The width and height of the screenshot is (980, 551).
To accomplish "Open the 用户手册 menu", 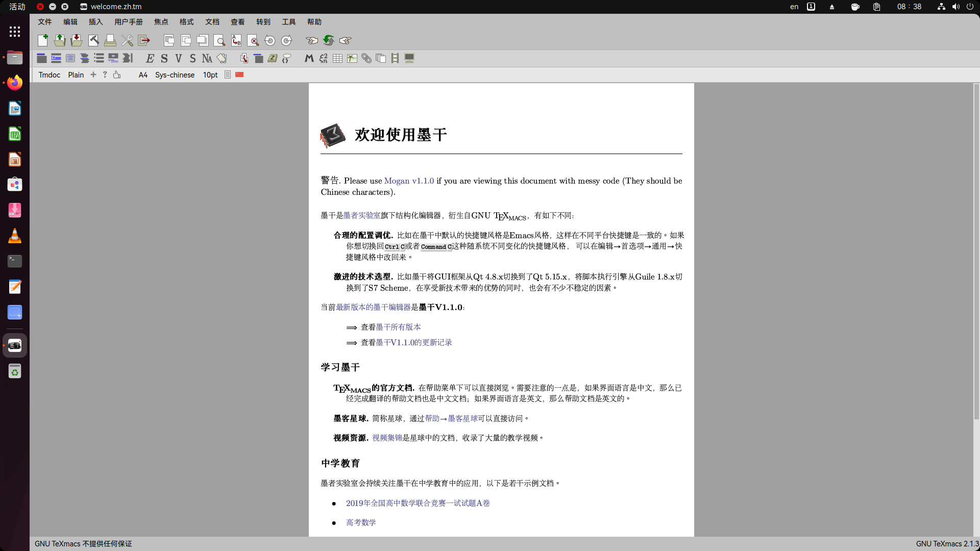I will point(129,22).
